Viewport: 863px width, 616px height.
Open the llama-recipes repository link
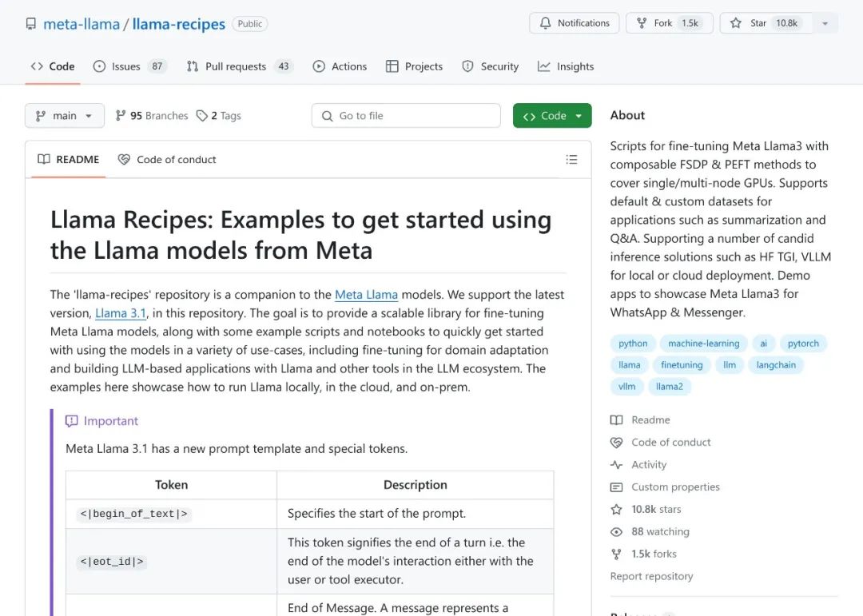click(x=179, y=24)
